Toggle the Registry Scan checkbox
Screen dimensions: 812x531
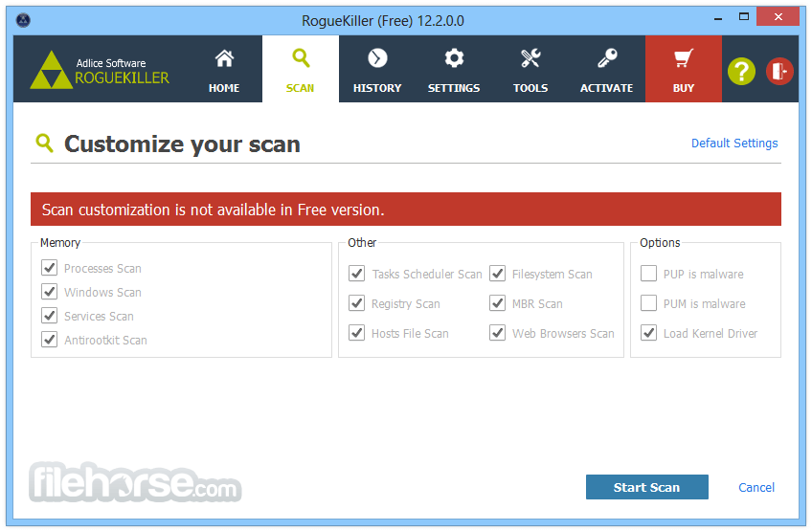point(357,303)
